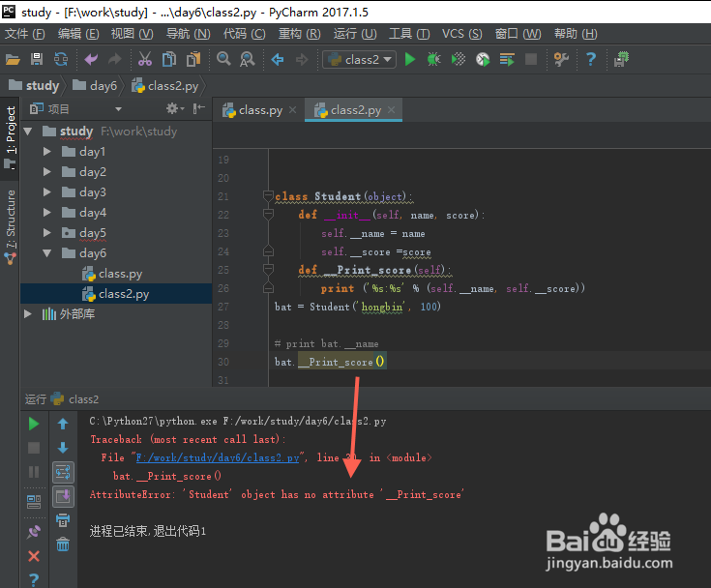Open the 文件 (F) menu
711x588 pixels.
(25, 34)
